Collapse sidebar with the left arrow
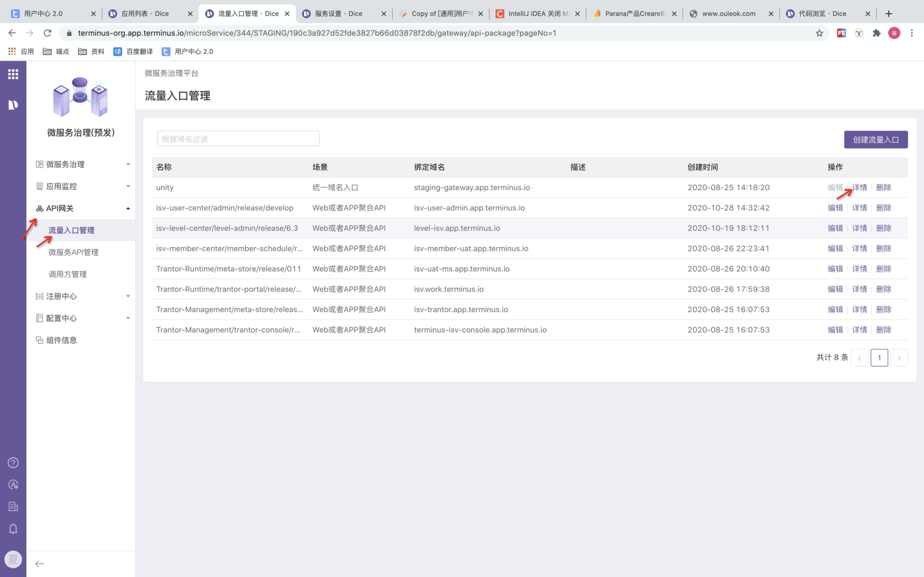 point(40,563)
